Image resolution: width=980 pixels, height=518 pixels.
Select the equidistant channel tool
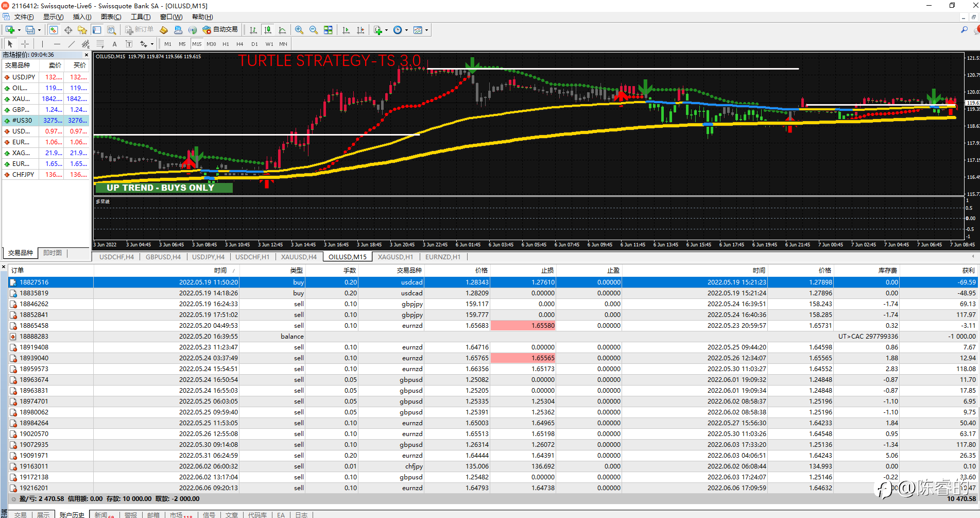coord(85,44)
